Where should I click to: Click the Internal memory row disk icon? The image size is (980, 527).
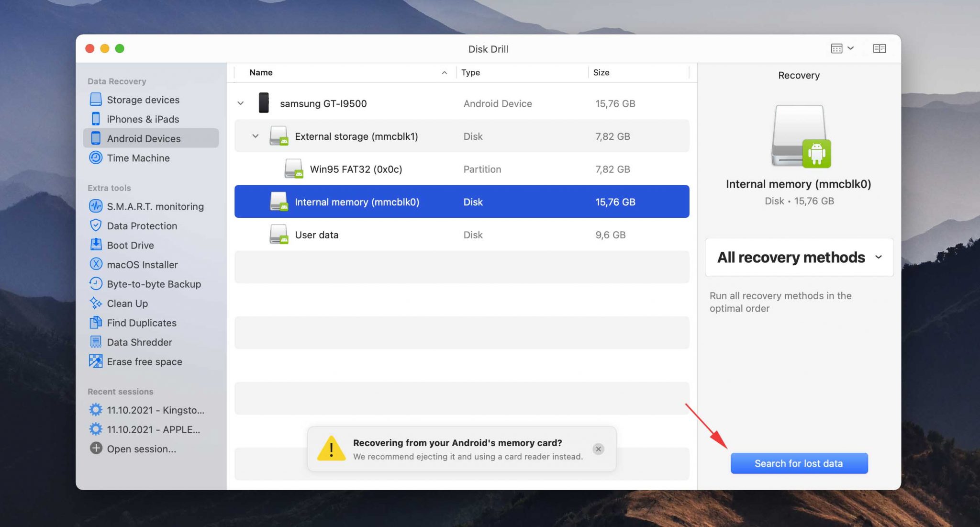tap(278, 202)
